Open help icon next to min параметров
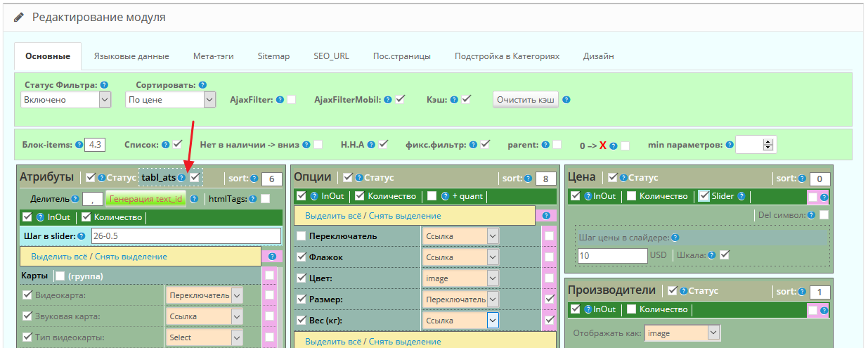This screenshot has width=868, height=348. pos(730,145)
